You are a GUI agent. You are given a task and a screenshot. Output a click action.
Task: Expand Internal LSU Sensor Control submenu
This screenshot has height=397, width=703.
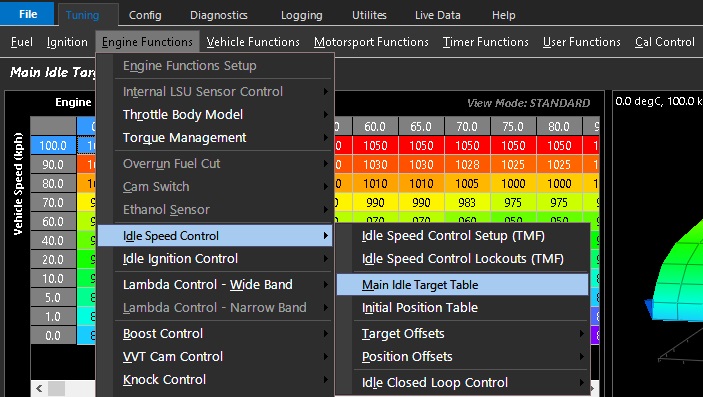click(x=215, y=92)
